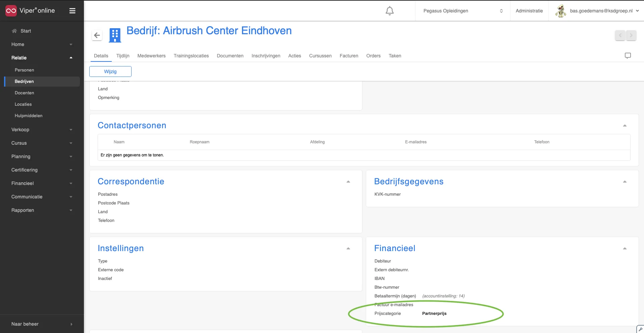
Task: Open the Facturen tab
Action: point(349,56)
